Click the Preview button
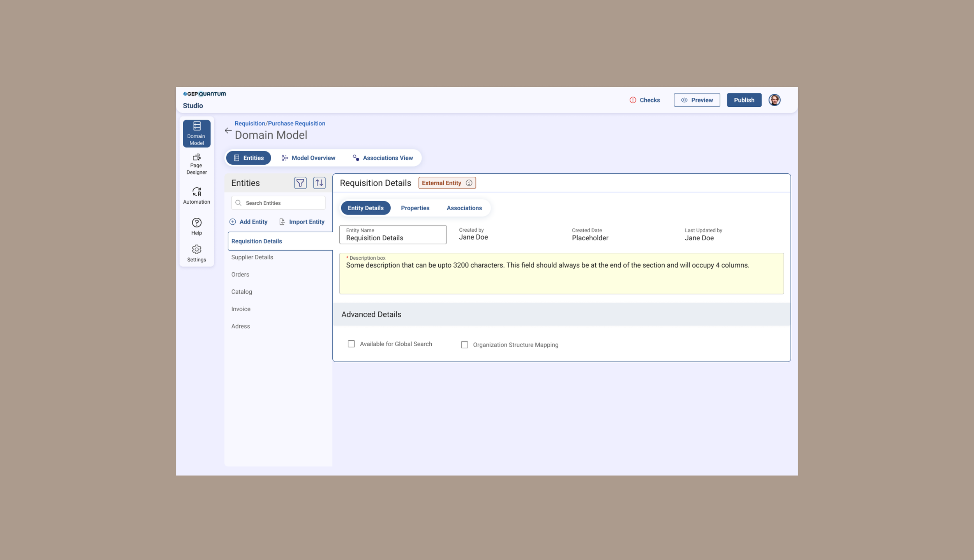 pyautogui.click(x=697, y=100)
